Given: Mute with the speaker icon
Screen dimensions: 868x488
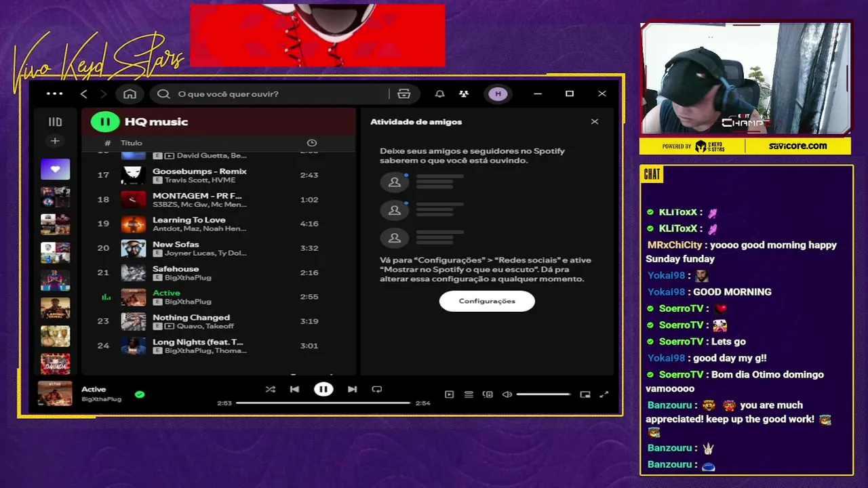Looking at the screenshot, I should pyautogui.click(x=507, y=394).
